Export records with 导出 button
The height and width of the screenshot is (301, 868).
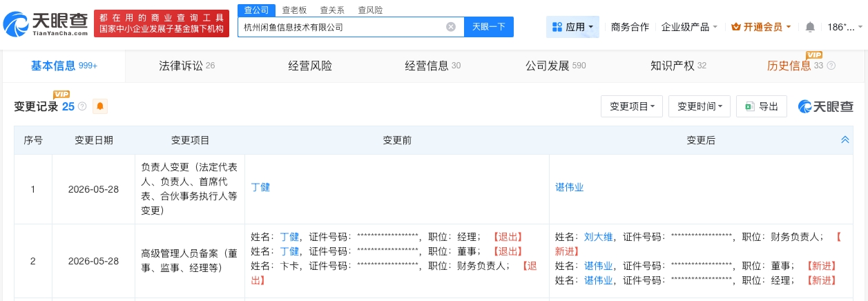click(762, 106)
